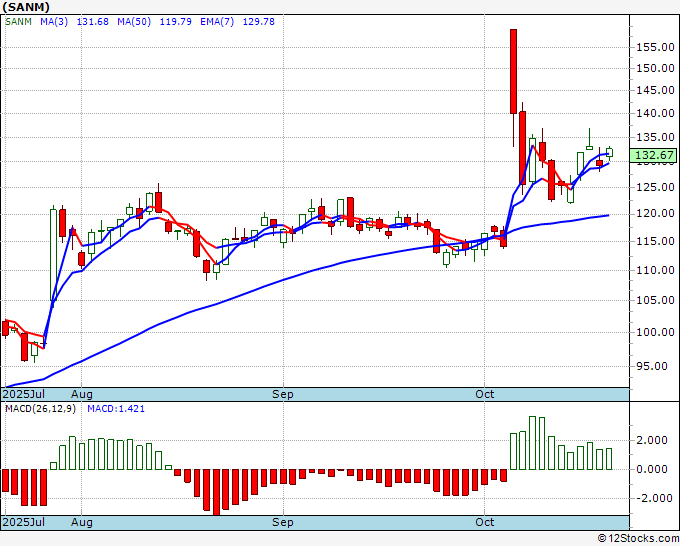Click the MA(50) legend label
This screenshot has width=680, height=546.
[134, 22]
